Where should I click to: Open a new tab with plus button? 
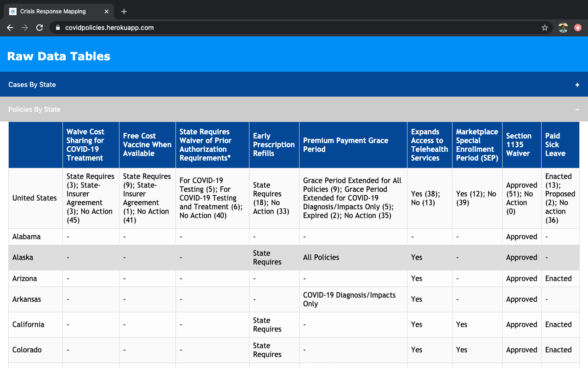(x=124, y=11)
